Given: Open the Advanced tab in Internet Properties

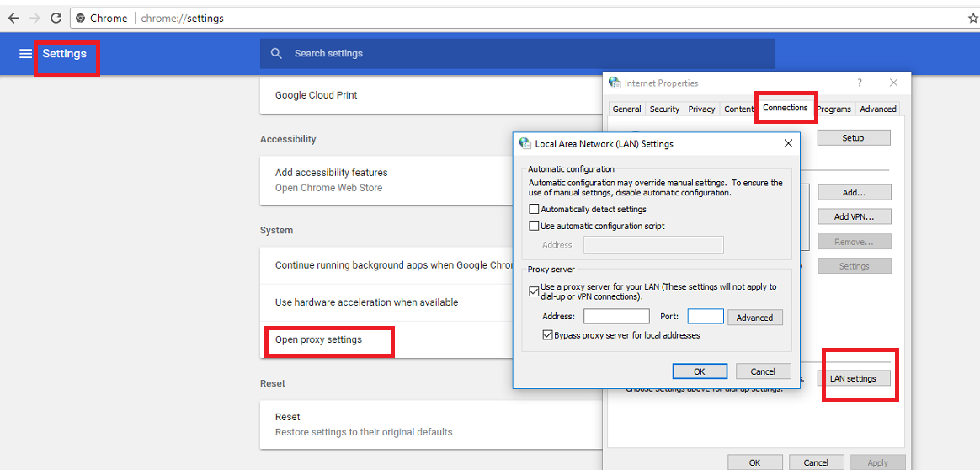Looking at the screenshot, I should click(x=878, y=109).
